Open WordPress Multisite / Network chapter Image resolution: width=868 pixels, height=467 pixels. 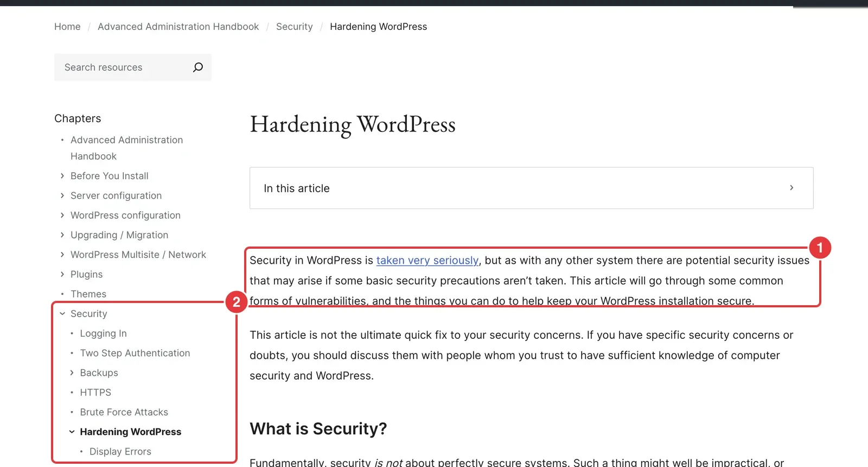coord(138,255)
